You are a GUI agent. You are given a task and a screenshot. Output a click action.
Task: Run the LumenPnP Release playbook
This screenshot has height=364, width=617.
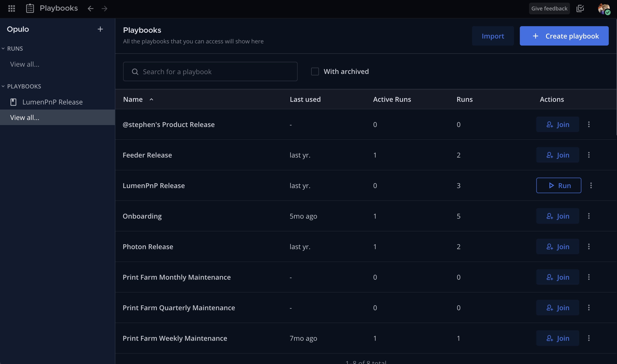pos(558,185)
